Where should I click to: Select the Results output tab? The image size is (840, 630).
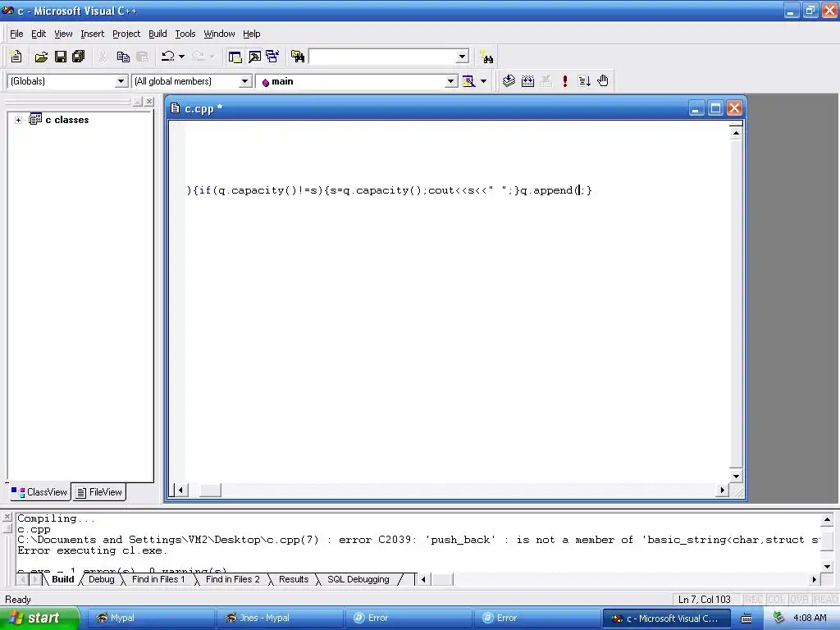click(x=294, y=579)
